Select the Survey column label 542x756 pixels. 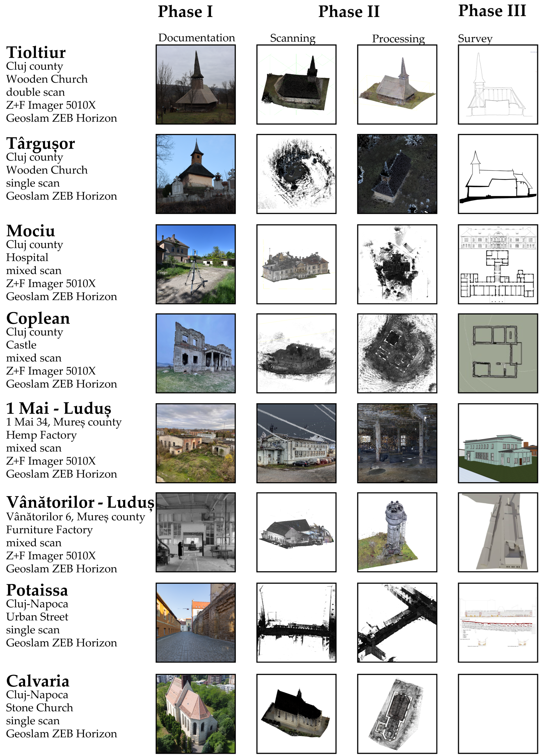click(x=475, y=39)
